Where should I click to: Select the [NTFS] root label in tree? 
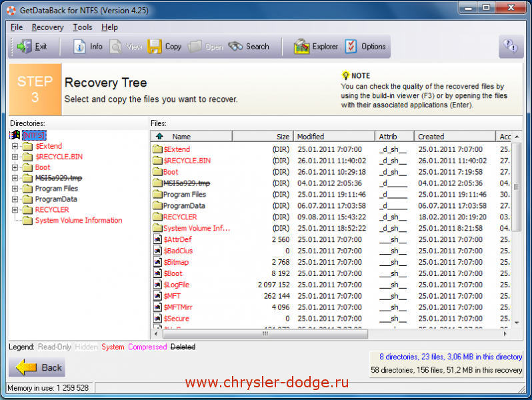pos(34,135)
